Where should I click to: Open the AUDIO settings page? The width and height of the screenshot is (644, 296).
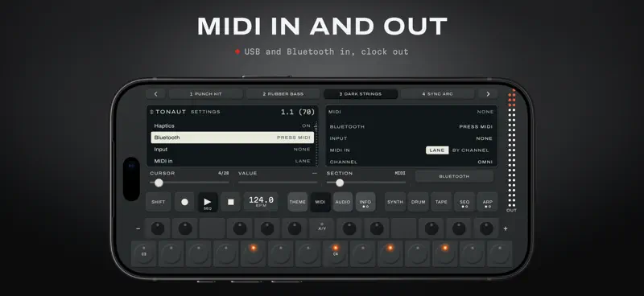pyautogui.click(x=343, y=202)
